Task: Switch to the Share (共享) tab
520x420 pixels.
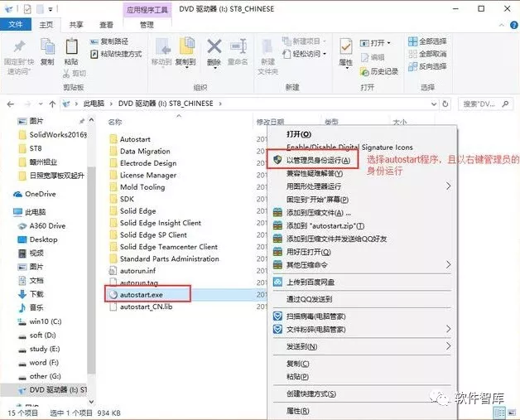Action: click(x=76, y=25)
